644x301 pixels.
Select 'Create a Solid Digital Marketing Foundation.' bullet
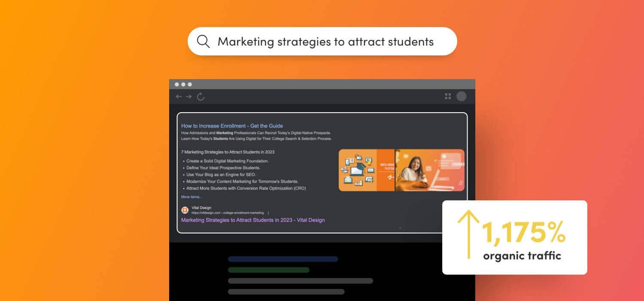point(228,161)
